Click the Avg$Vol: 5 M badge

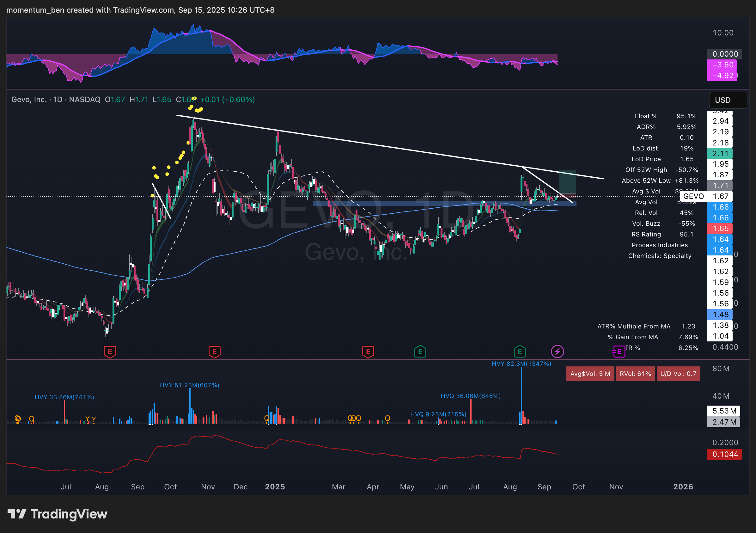(x=590, y=374)
